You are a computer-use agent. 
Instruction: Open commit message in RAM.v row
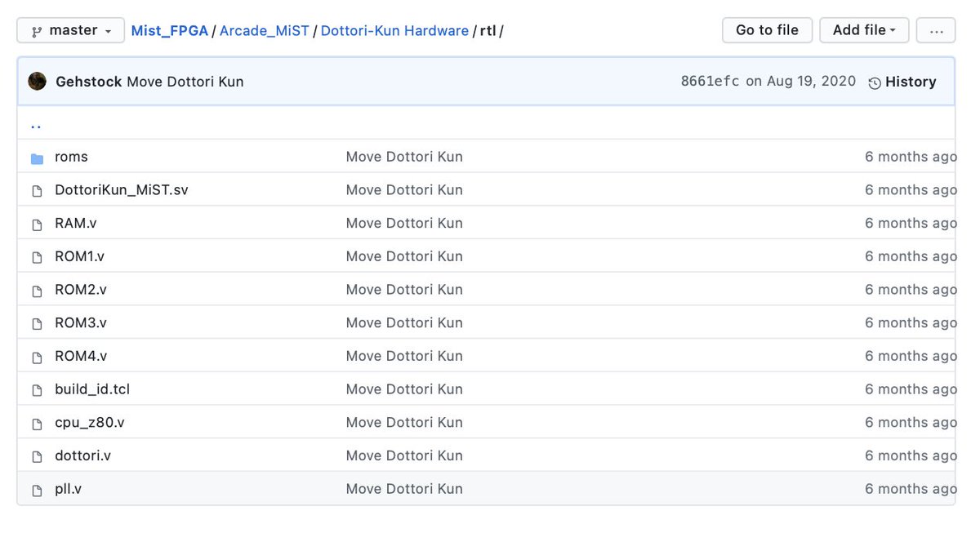(404, 223)
